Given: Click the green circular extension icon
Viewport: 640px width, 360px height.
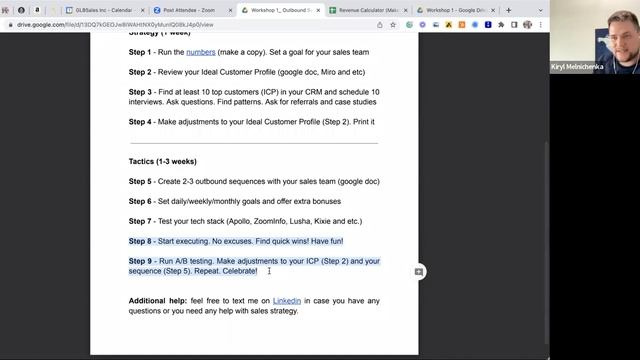Looking at the screenshot, I should click(409, 25).
